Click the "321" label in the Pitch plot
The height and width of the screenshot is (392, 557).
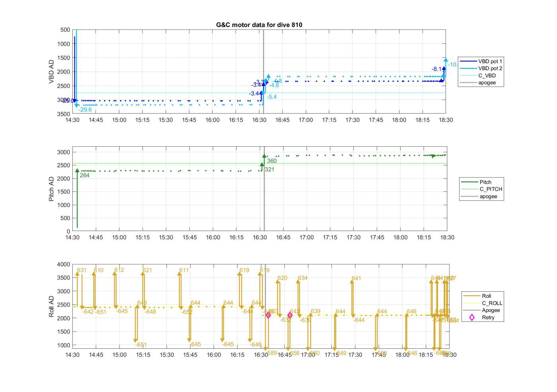(x=269, y=169)
